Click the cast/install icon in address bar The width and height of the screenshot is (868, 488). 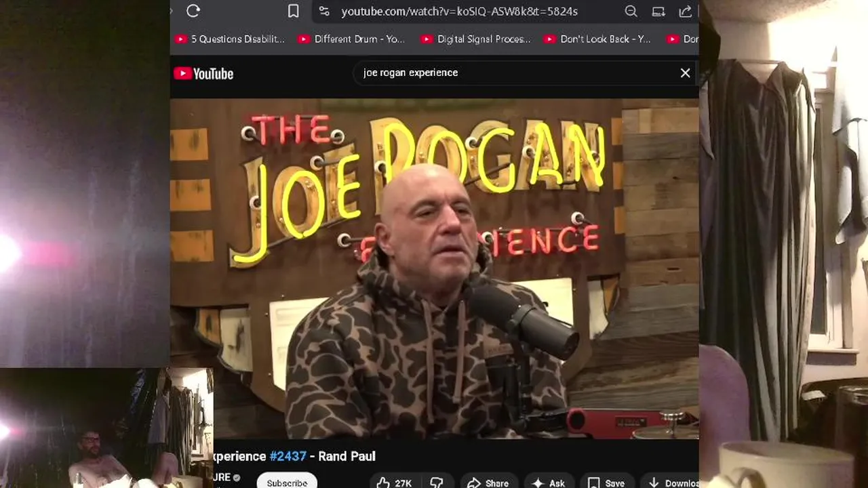coord(658,11)
